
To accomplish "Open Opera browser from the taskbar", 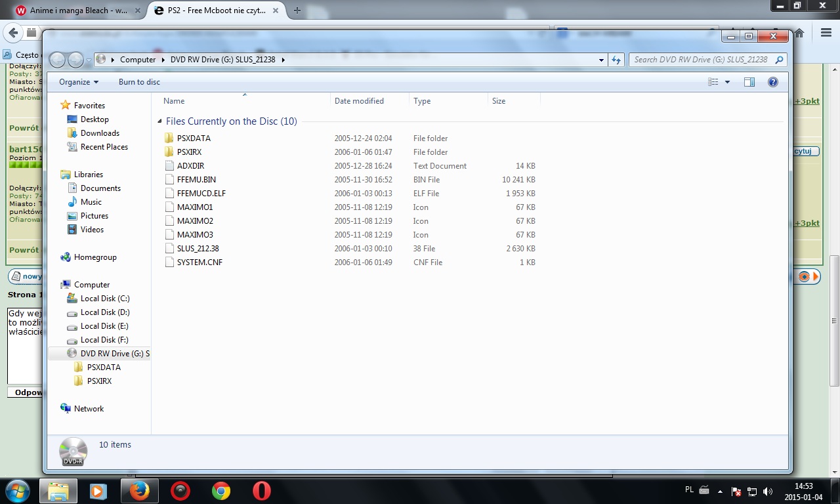I will coord(262,491).
